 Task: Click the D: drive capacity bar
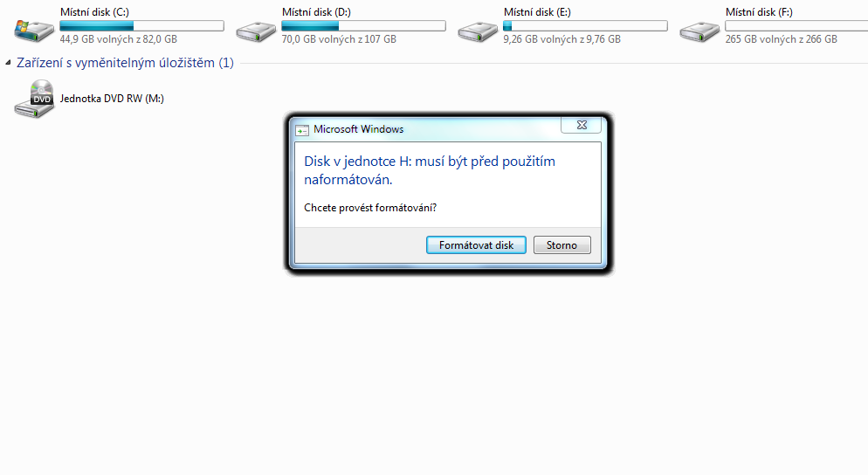(x=363, y=26)
